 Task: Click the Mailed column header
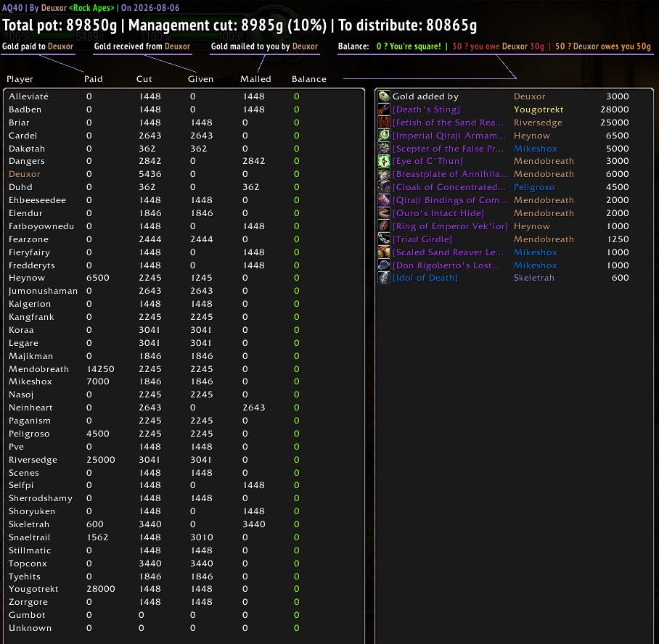255,79
